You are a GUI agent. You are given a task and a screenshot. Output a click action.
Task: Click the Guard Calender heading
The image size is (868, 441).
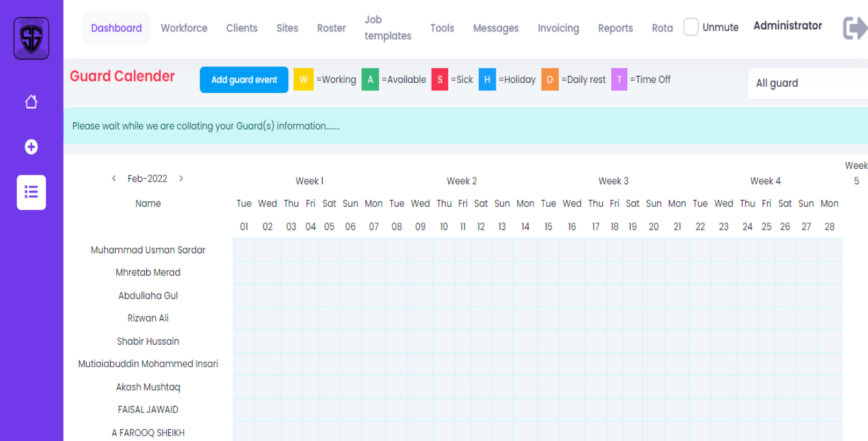point(122,76)
